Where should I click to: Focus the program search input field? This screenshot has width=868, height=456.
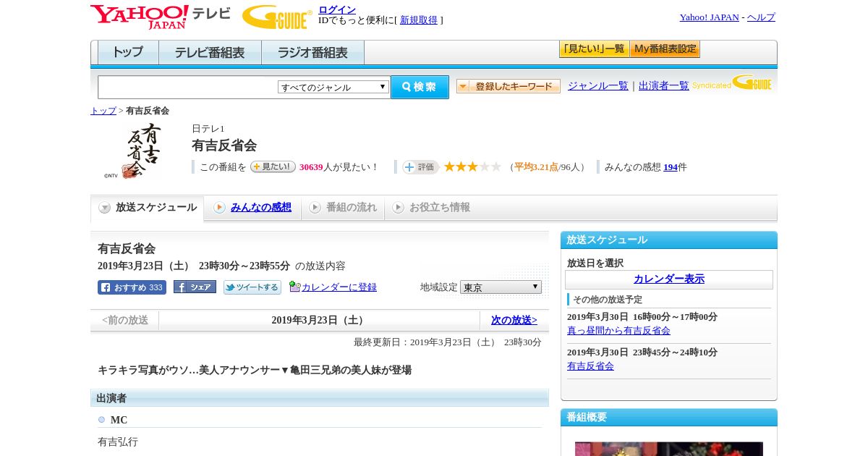point(188,87)
